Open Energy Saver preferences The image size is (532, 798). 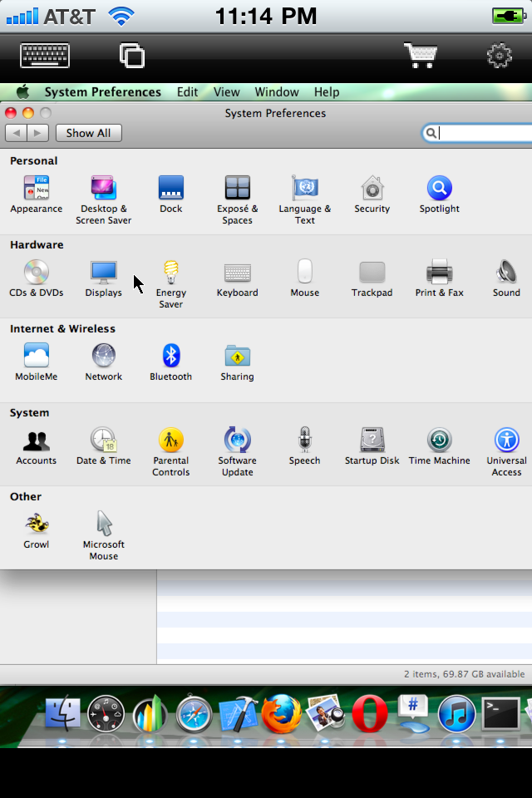coord(171,284)
